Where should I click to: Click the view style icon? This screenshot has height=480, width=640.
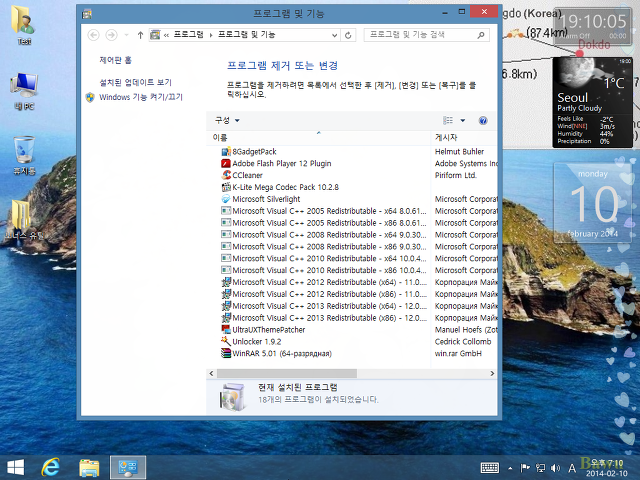tap(448, 120)
